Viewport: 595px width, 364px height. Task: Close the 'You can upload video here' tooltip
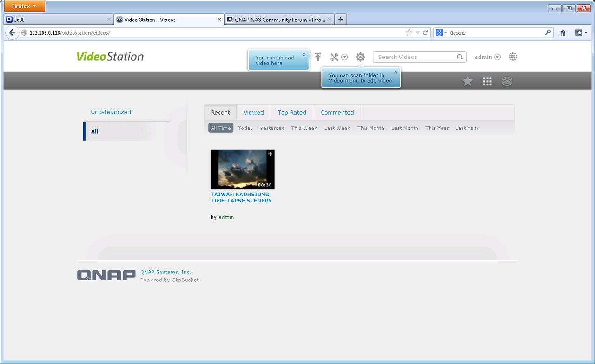tap(304, 54)
